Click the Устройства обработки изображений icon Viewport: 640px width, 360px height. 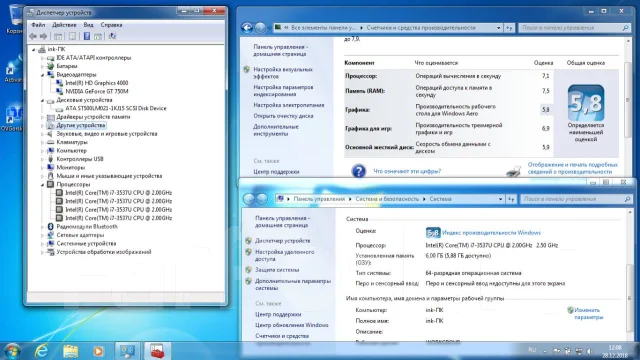51,252
